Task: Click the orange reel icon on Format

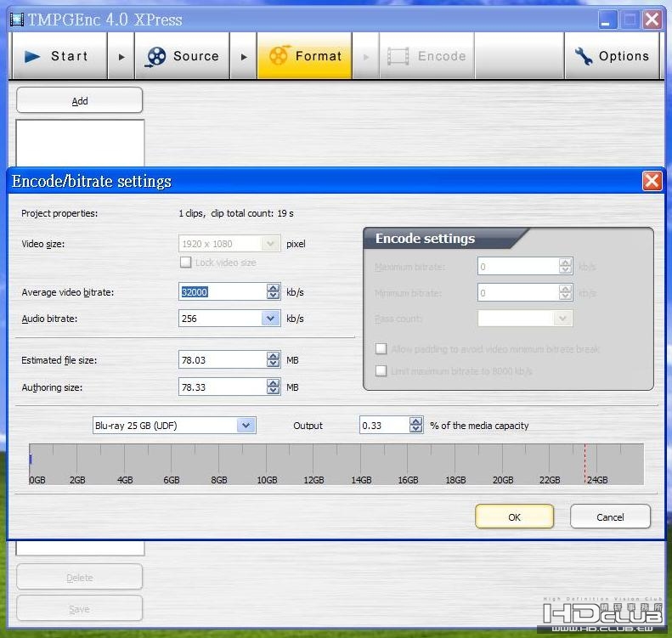Action: click(x=279, y=56)
